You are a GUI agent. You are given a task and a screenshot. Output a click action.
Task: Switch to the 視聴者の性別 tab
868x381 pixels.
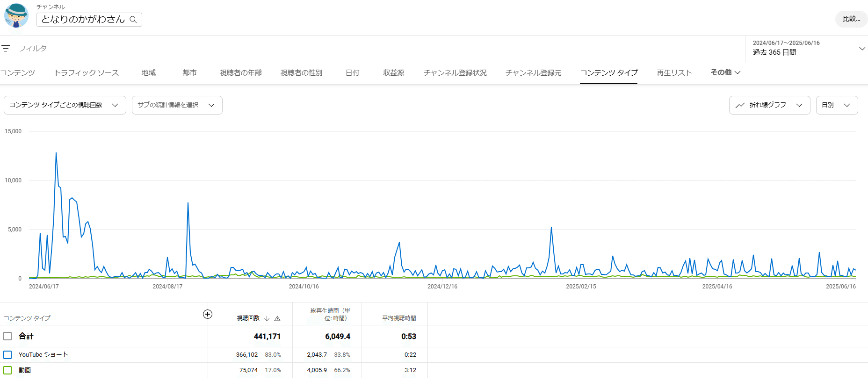[301, 73]
